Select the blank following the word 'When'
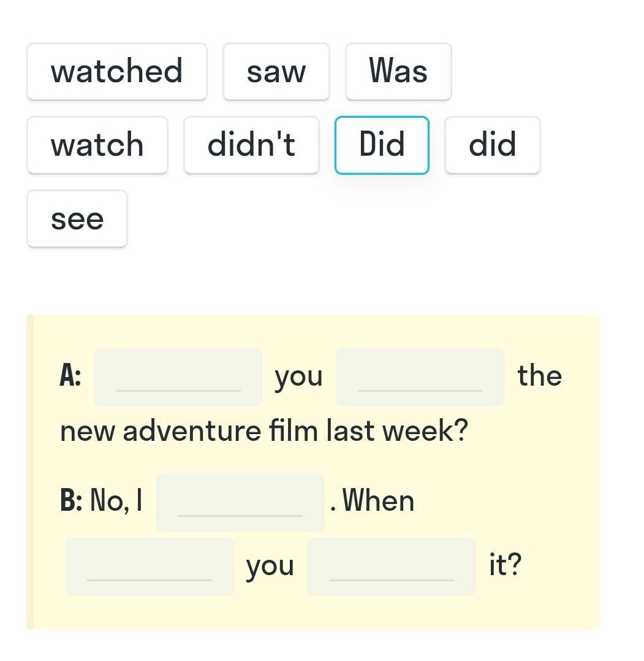 (150, 566)
